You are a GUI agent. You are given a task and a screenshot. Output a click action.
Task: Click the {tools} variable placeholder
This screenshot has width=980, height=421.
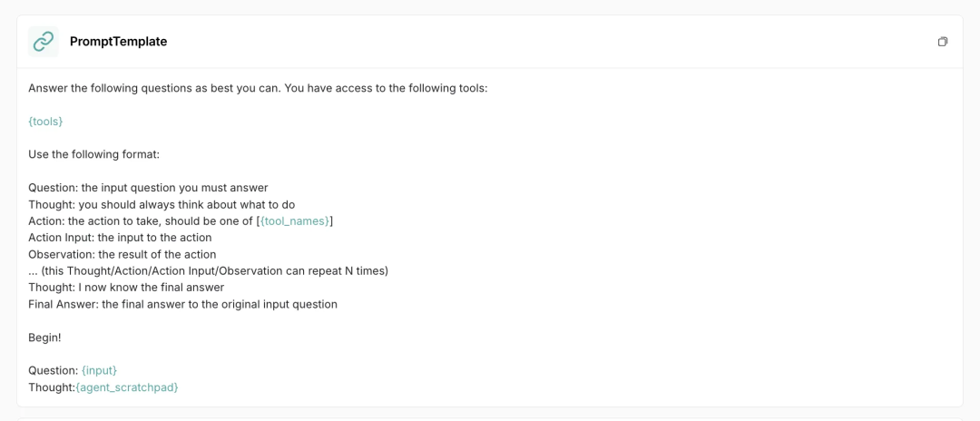point(45,122)
